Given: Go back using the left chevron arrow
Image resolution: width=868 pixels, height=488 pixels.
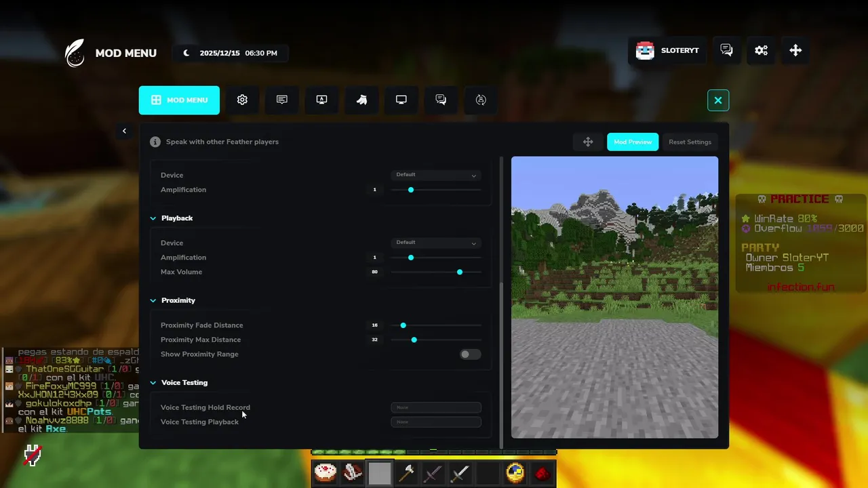Looking at the screenshot, I should 124,131.
